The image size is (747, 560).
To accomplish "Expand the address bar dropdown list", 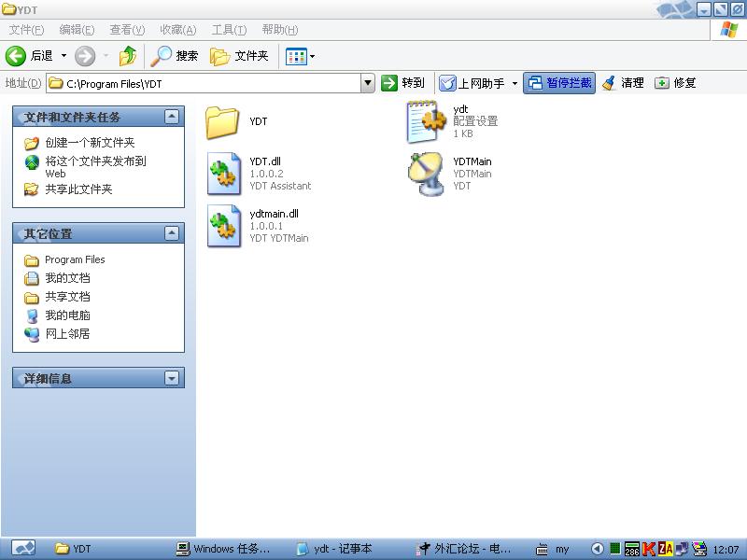I will click(367, 83).
